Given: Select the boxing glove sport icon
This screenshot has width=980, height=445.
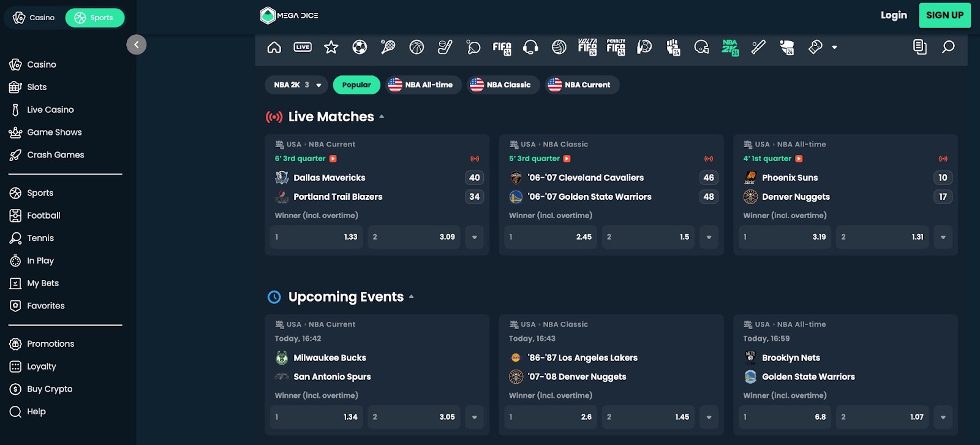Looking at the screenshot, I should tap(815, 47).
